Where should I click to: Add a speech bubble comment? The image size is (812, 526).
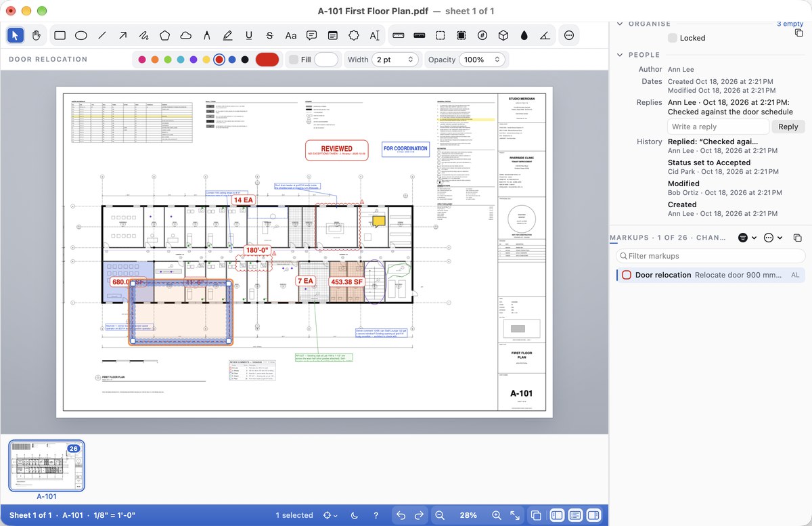pyautogui.click(x=311, y=35)
